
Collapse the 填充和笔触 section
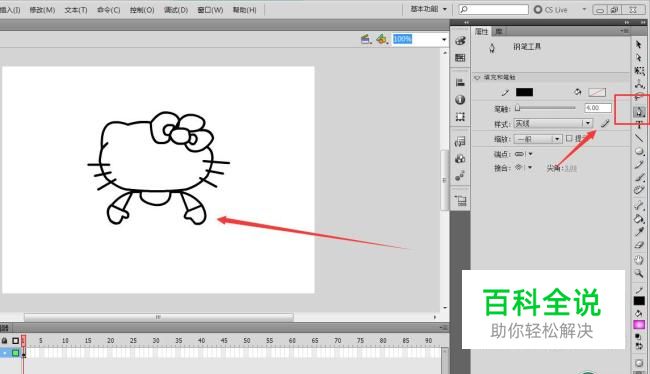477,78
